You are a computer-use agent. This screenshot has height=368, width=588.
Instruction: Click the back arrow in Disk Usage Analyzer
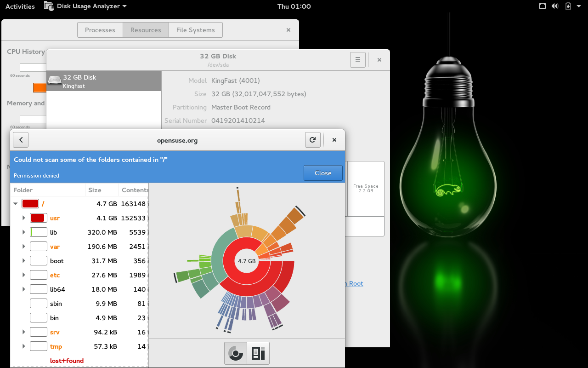pos(21,140)
